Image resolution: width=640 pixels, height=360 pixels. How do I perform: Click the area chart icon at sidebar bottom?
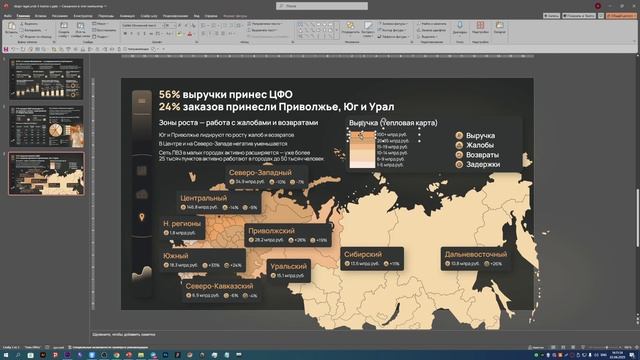(x=142, y=273)
